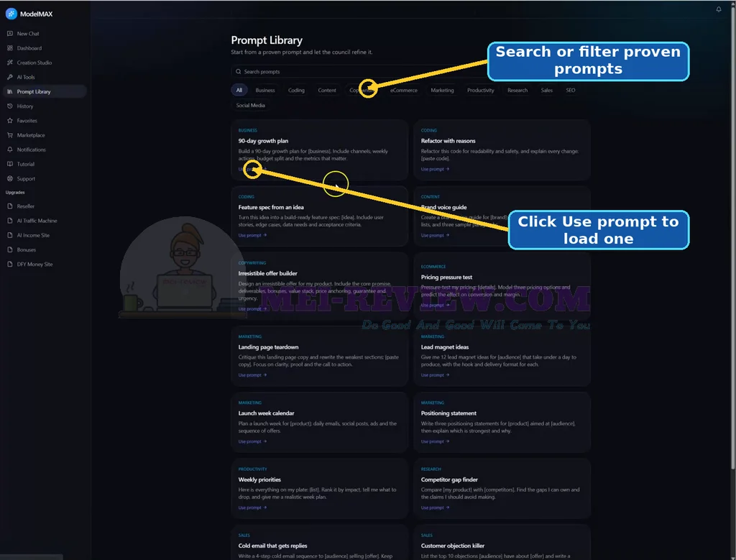Click the "Customer objection killer" card title

tap(453, 546)
